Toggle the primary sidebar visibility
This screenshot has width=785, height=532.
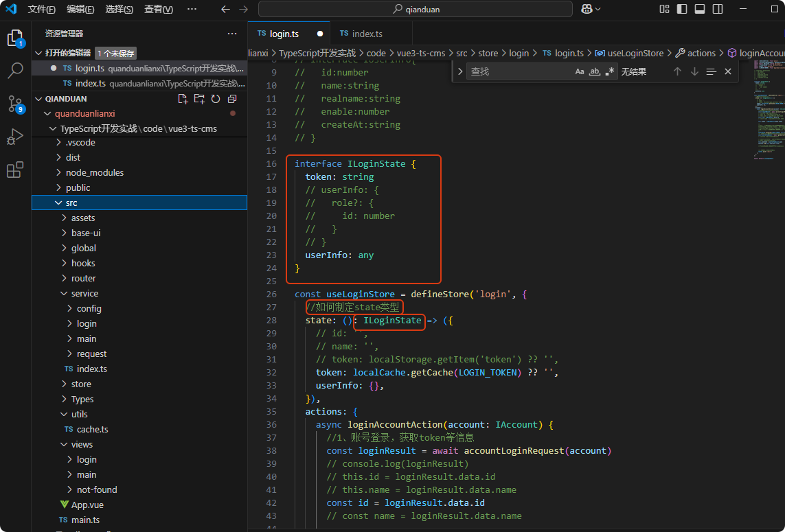[682, 9]
